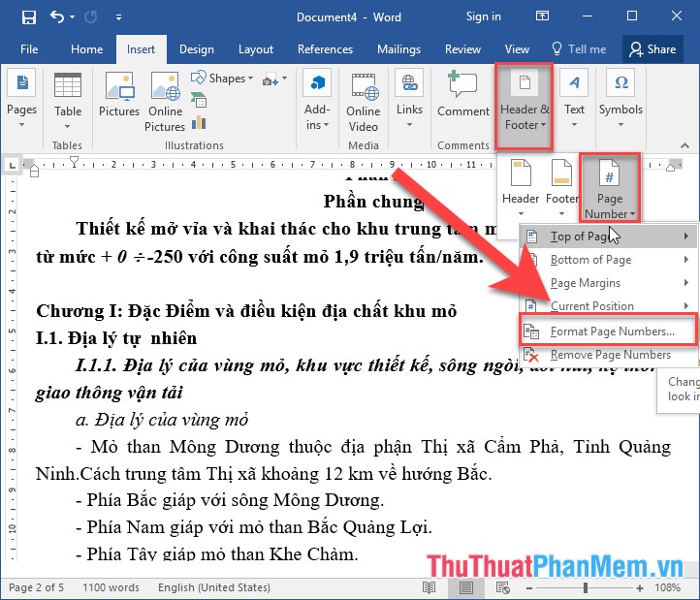Open Bottom of Page submenu

click(x=608, y=260)
